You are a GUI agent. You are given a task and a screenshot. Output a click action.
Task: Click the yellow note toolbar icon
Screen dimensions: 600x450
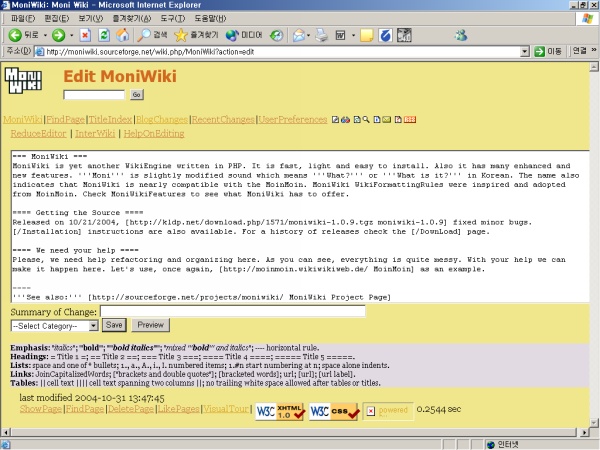pos(366,35)
